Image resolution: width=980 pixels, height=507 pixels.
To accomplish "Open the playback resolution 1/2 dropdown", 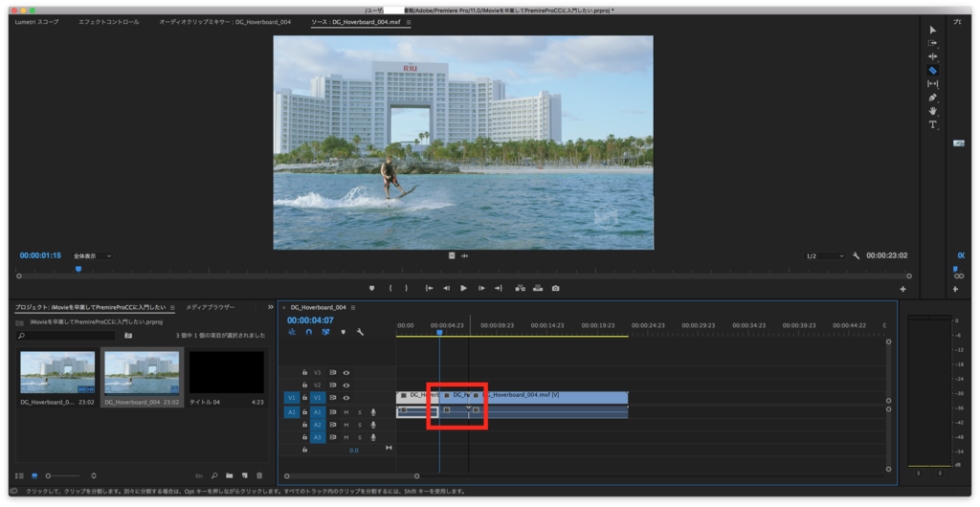I will pyautogui.click(x=824, y=256).
